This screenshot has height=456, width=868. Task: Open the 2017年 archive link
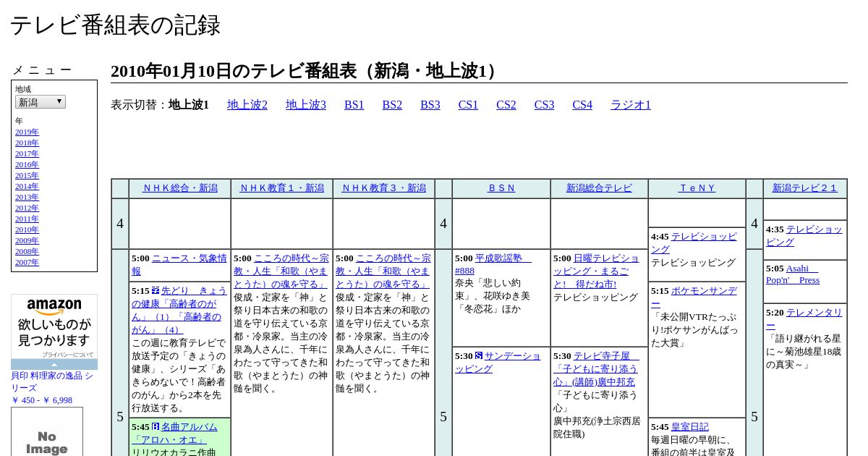pyautogui.click(x=27, y=153)
